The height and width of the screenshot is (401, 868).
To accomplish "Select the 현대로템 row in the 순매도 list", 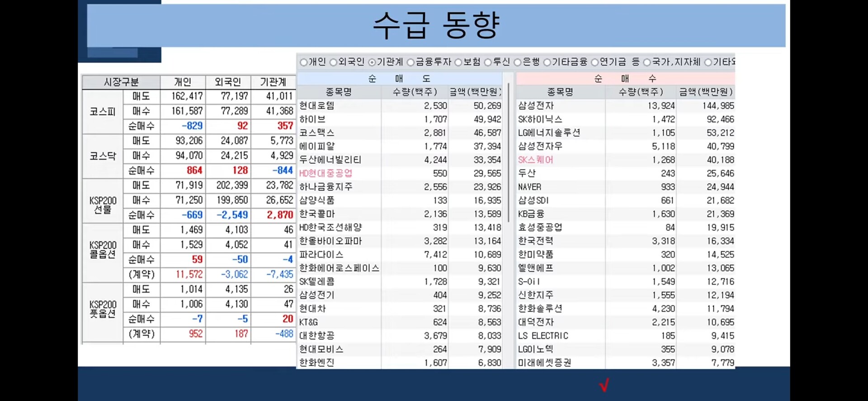I will pyautogui.click(x=400, y=105).
